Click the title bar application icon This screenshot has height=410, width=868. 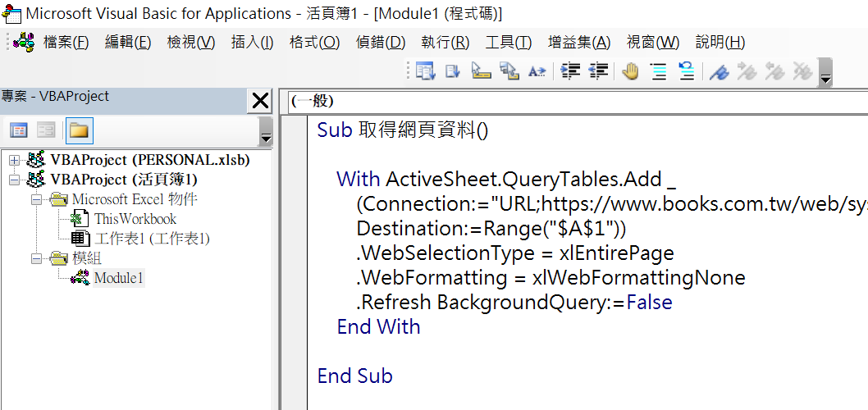[x=11, y=14]
